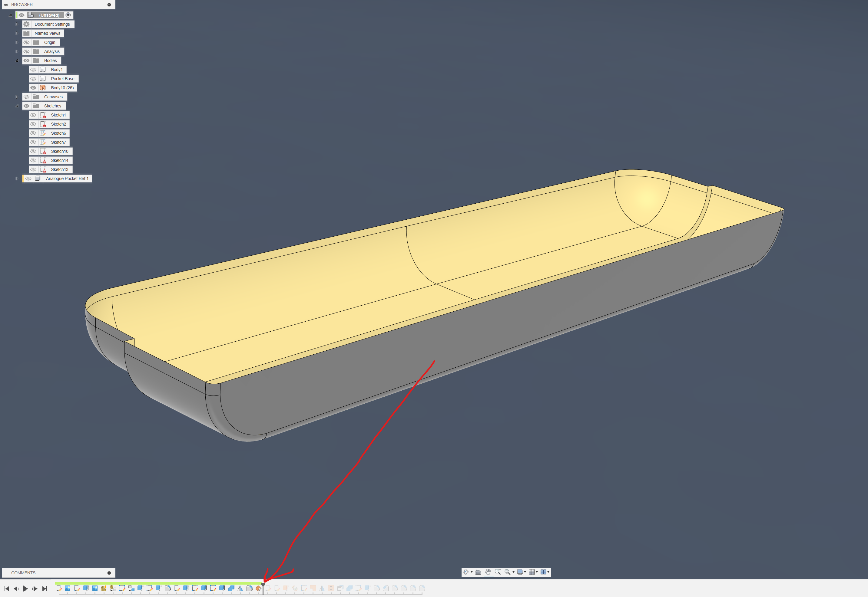Show the Pocket Base body

[x=33, y=79]
